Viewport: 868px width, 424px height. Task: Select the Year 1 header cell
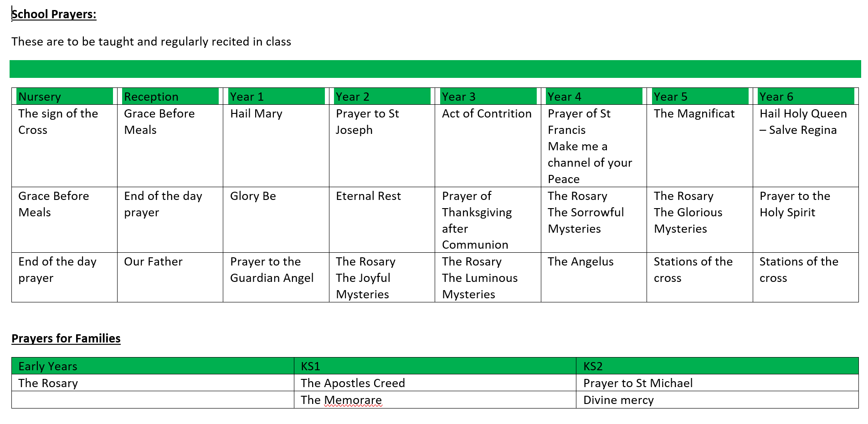pyautogui.click(x=276, y=97)
